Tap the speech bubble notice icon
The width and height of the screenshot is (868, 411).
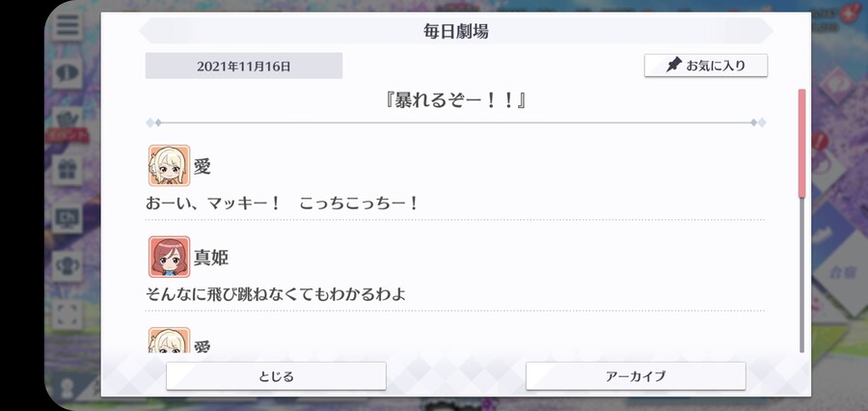pos(68,72)
